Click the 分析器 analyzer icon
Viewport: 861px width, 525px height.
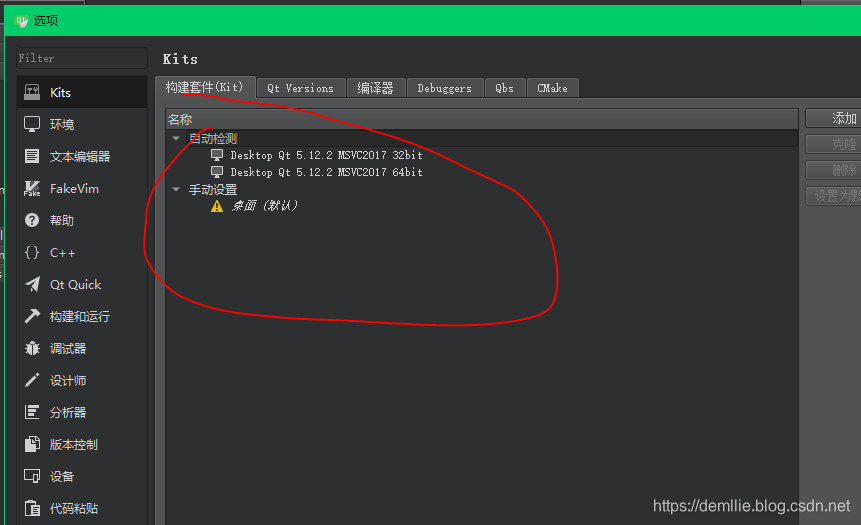[x=32, y=412]
